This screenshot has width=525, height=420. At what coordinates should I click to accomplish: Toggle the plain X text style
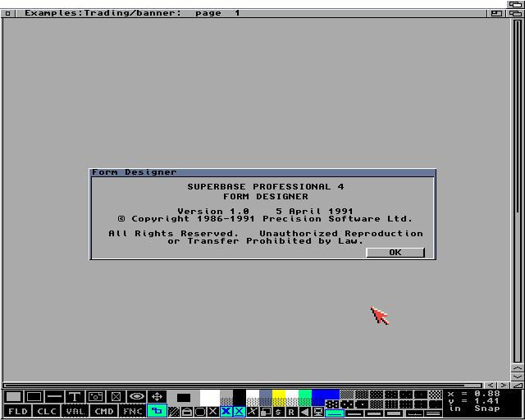point(213,412)
